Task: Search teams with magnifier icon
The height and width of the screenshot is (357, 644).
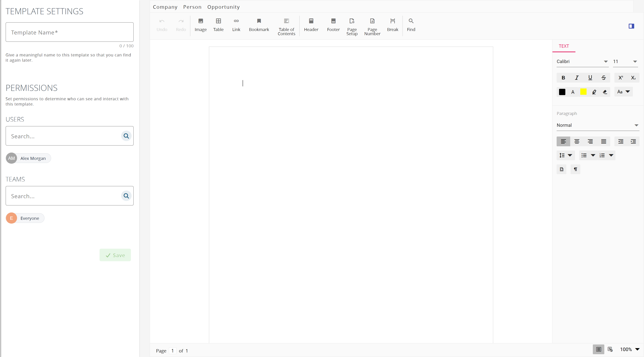Action: pyautogui.click(x=126, y=196)
